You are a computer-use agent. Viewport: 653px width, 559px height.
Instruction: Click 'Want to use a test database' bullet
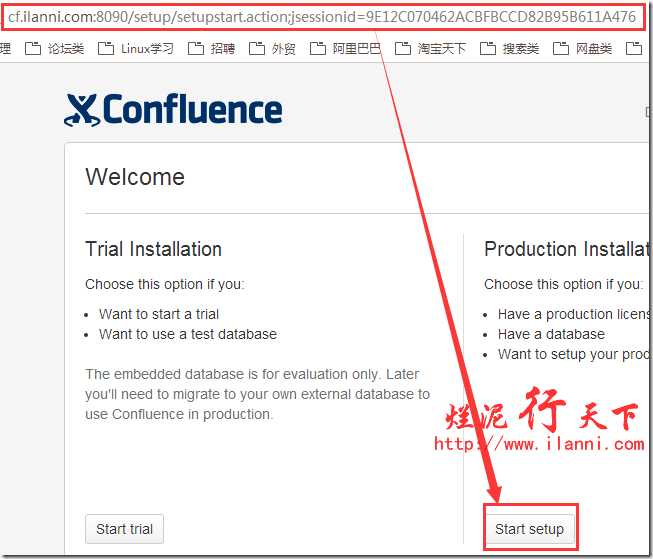(x=188, y=334)
